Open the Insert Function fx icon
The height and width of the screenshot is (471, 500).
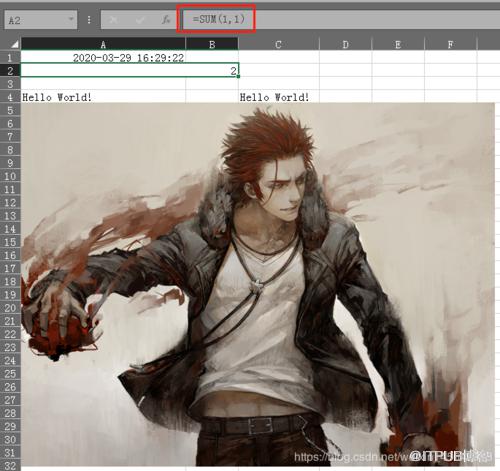tap(166, 20)
